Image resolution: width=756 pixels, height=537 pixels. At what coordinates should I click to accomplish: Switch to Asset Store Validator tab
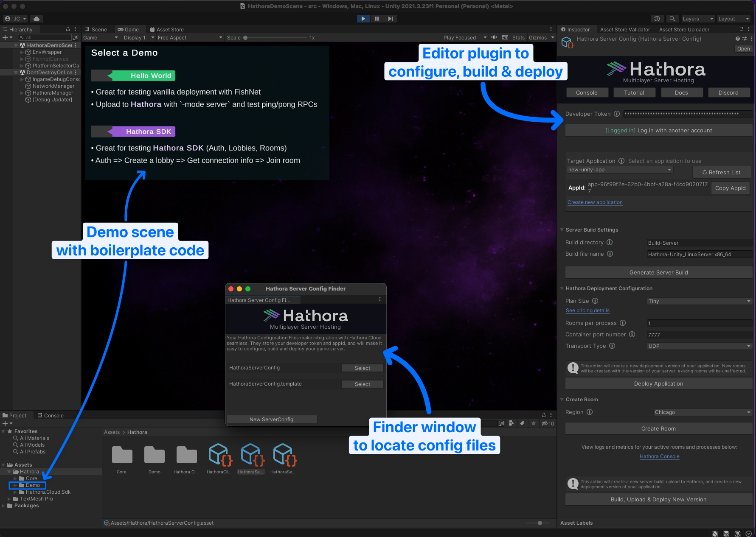point(625,29)
